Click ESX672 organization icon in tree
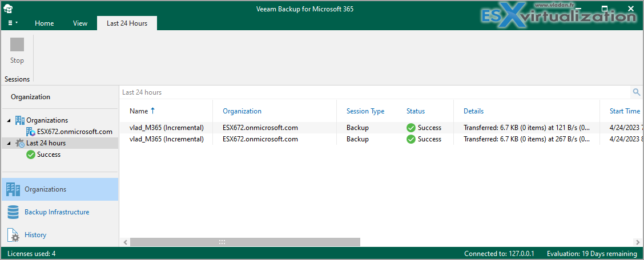Image resolution: width=644 pixels, height=260 pixels. (x=31, y=132)
